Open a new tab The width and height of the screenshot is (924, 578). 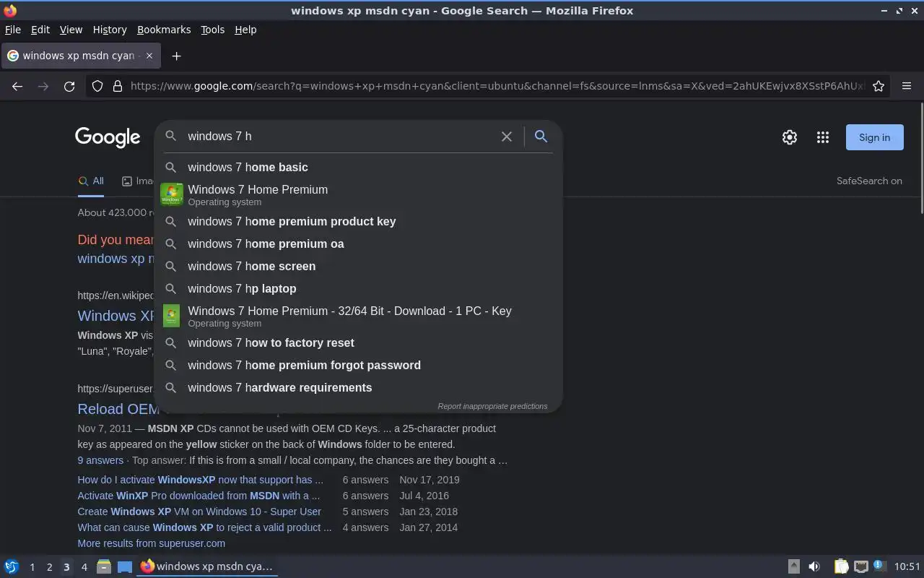pyautogui.click(x=176, y=56)
